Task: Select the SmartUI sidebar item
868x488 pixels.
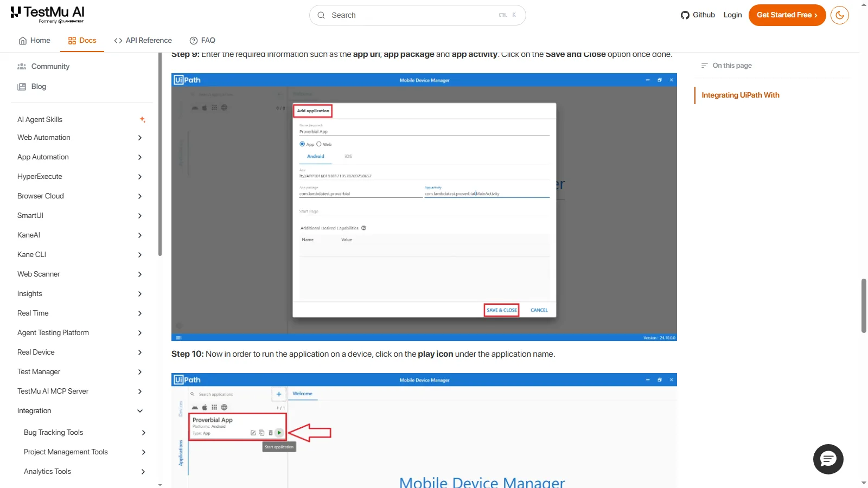Action: pyautogui.click(x=30, y=216)
